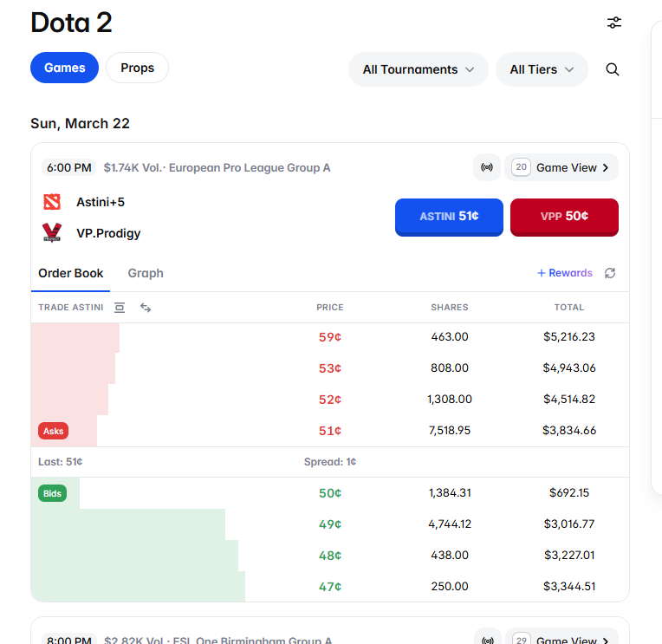Click the VP.Prodigy team name
This screenshot has height=644, width=662.
point(108,233)
